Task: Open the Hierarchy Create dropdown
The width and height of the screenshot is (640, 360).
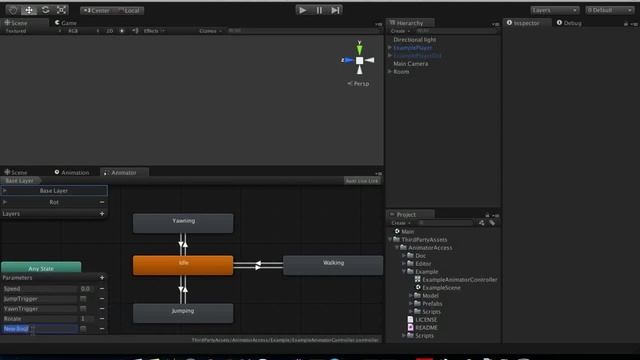Action: coord(400,31)
